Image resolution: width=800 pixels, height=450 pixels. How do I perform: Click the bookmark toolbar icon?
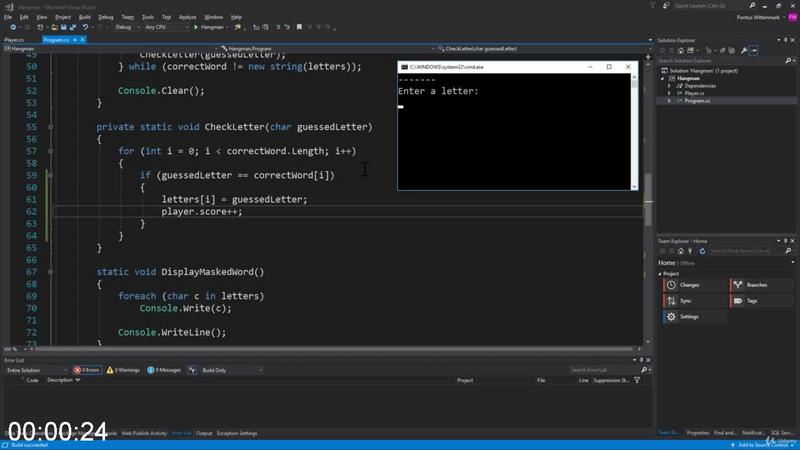click(x=299, y=27)
